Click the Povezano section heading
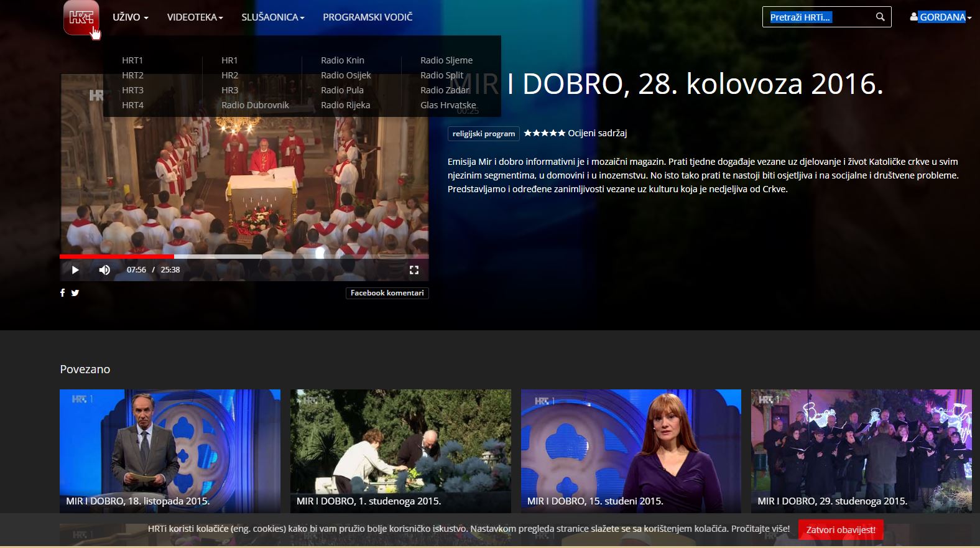 coord(85,369)
